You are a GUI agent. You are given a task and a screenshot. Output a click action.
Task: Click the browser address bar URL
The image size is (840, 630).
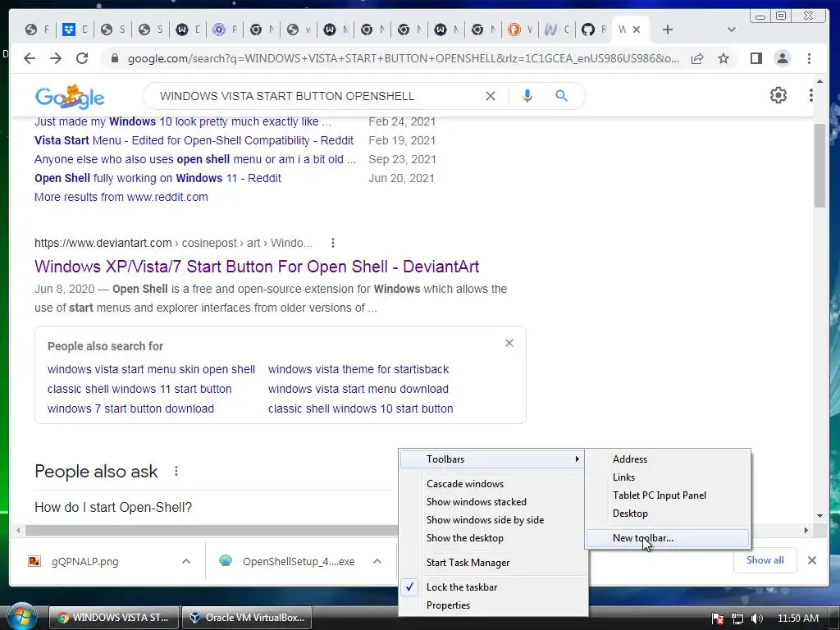coord(403,58)
